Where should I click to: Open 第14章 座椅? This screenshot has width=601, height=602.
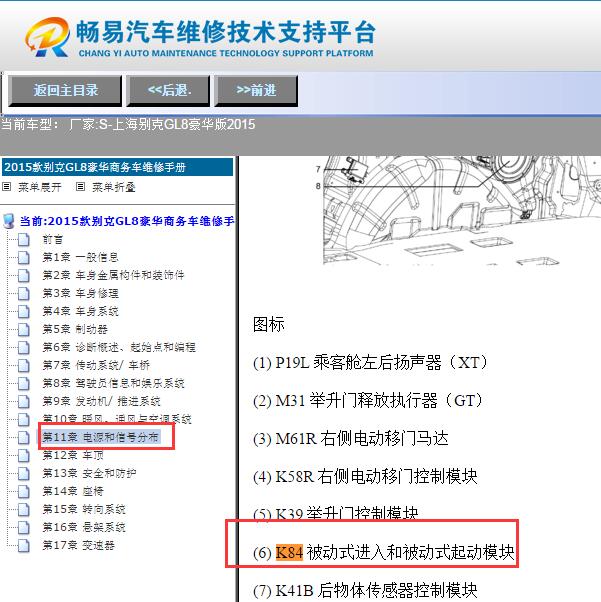pyautogui.click(x=73, y=491)
